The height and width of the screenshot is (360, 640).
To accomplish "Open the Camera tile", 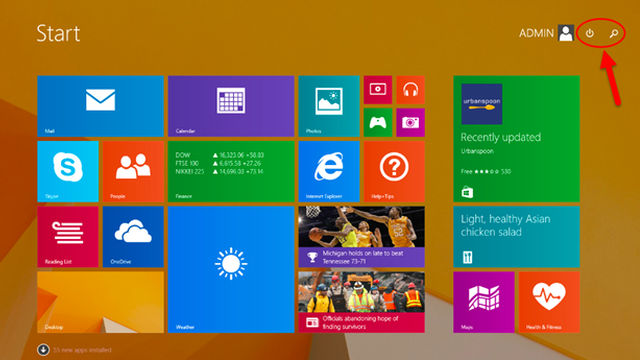I will [411, 122].
